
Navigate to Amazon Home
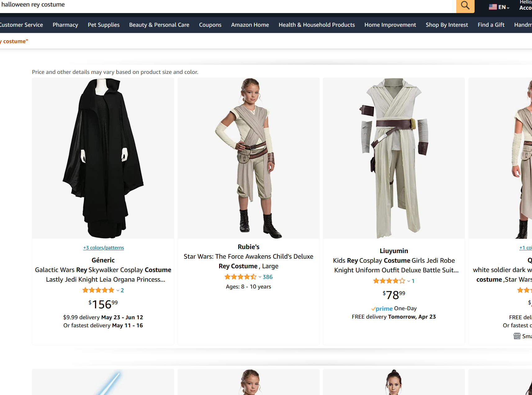[250, 25]
